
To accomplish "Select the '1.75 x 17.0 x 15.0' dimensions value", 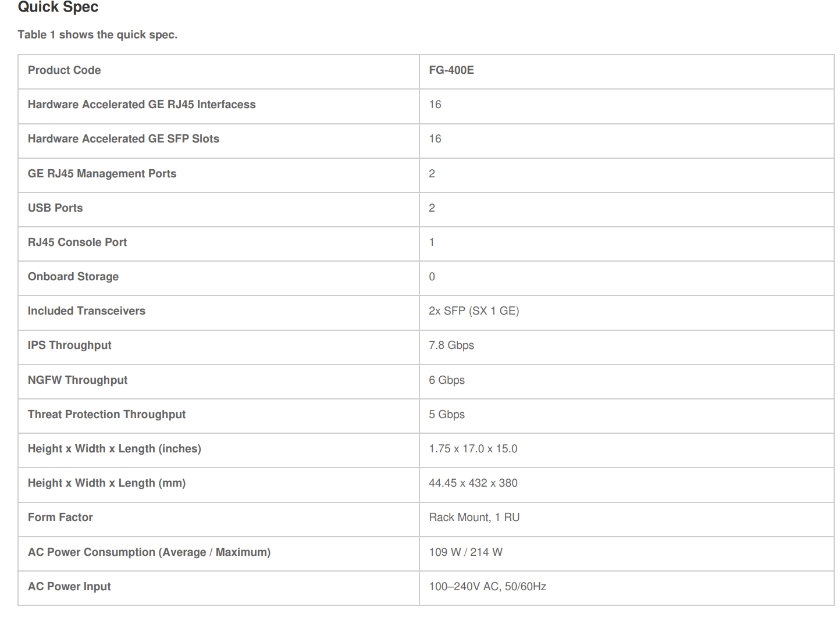I will (x=473, y=449).
